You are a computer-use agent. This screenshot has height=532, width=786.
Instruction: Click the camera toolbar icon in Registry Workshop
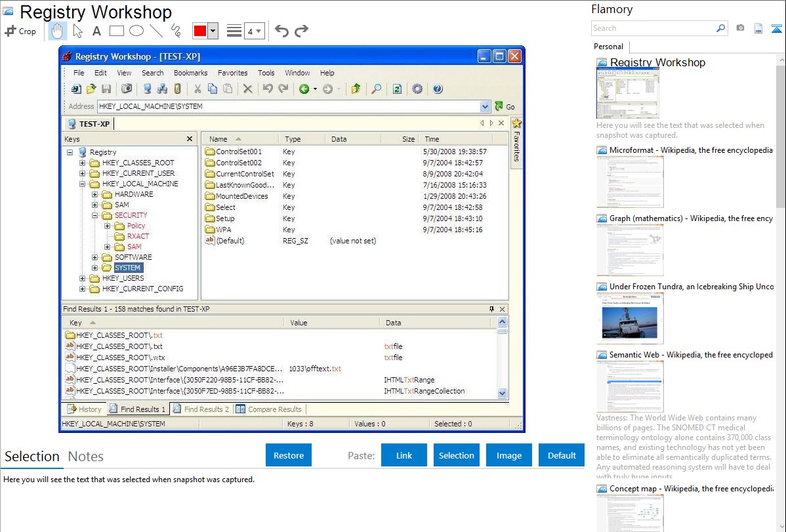pos(127,89)
